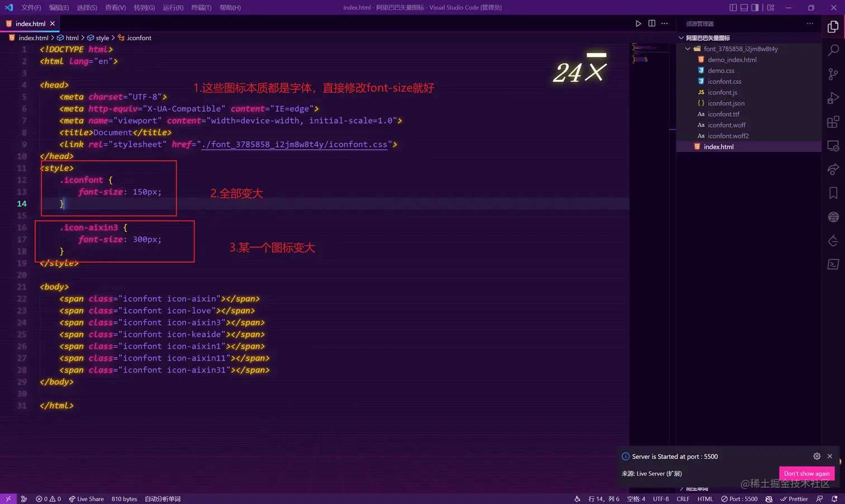Screen dimensions: 845x504
Task: Open notification settings gear for Live Server
Action: click(816, 457)
